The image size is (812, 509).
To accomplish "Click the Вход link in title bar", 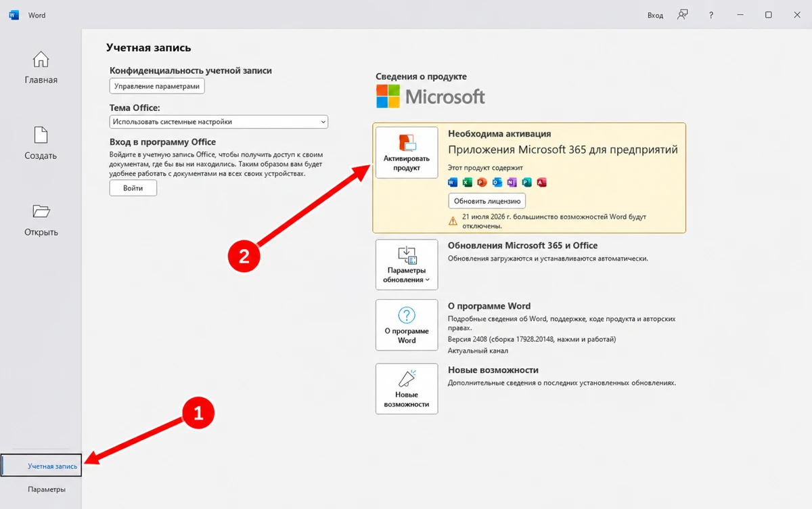I will (x=655, y=15).
